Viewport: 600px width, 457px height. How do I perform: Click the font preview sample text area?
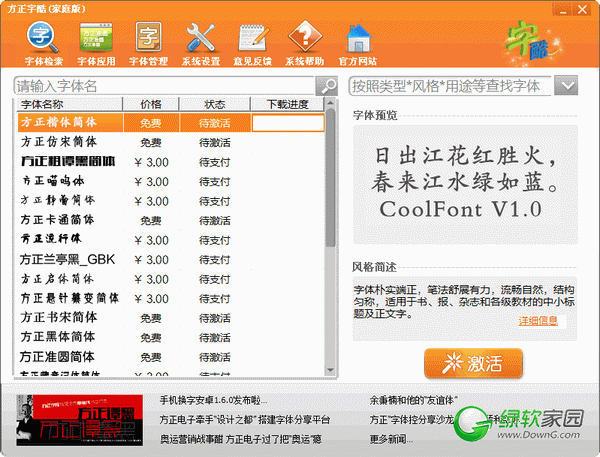(x=465, y=184)
